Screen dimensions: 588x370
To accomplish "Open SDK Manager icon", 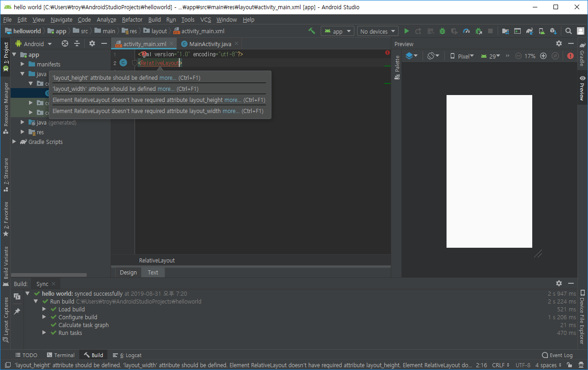I will pos(553,31).
